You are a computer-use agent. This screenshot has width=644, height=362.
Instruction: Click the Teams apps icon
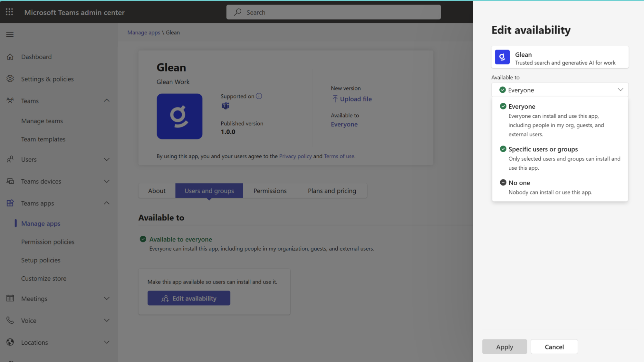tap(10, 203)
